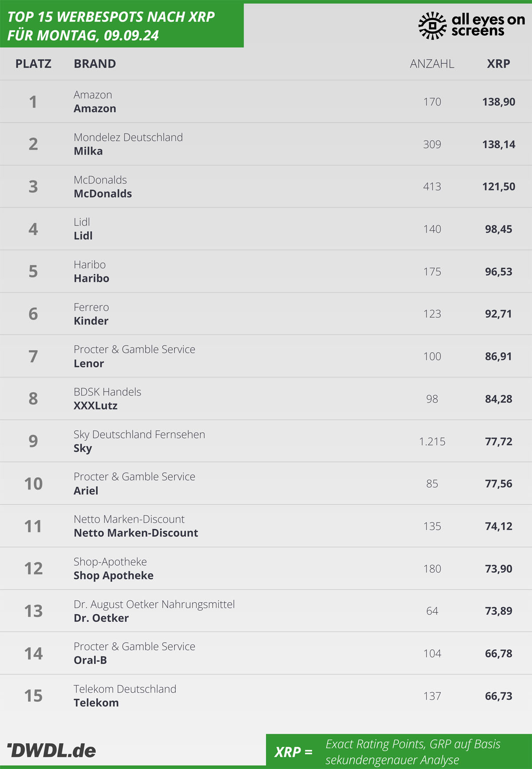The image size is (532, 769).
Task: Click the BRAND column header
Action: coord(95,63)
